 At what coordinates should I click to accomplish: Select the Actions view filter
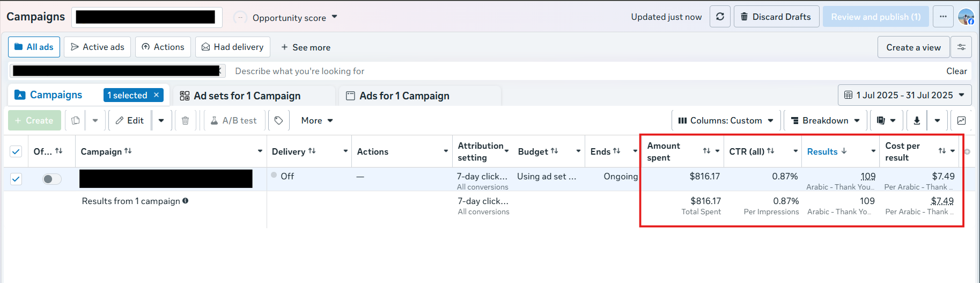(163, 47)
